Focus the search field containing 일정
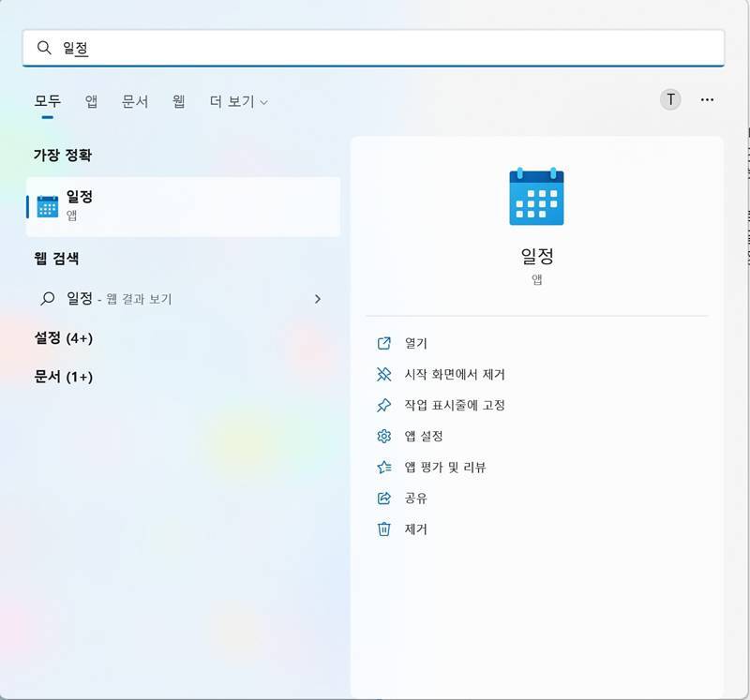This screenshot has height=700, width=750. 373,48
